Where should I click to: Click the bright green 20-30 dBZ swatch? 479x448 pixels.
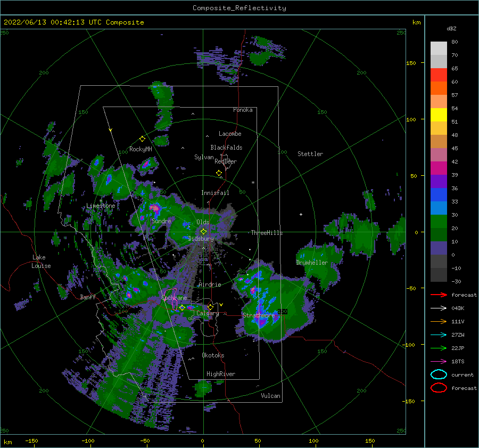pos(439,222)
